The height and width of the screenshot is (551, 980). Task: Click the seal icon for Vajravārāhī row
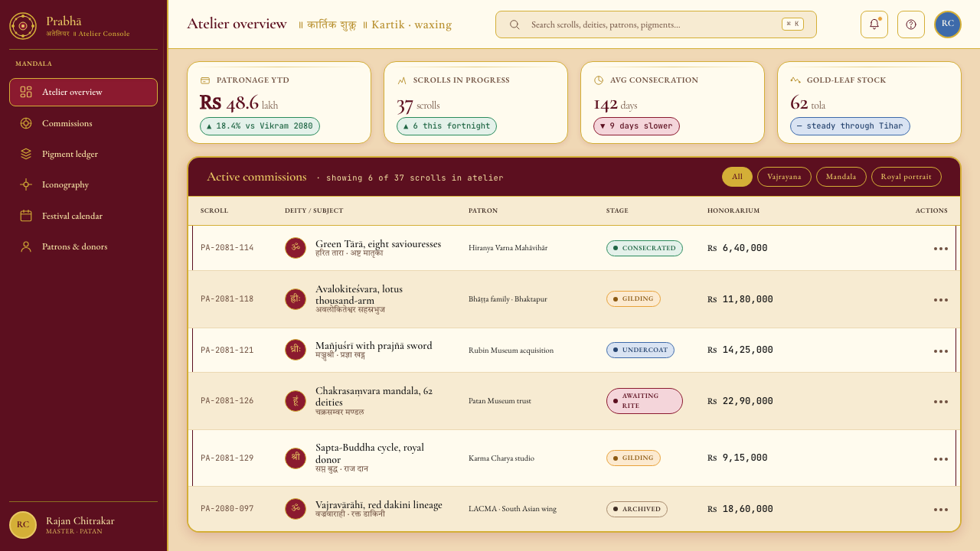[296, 509]
